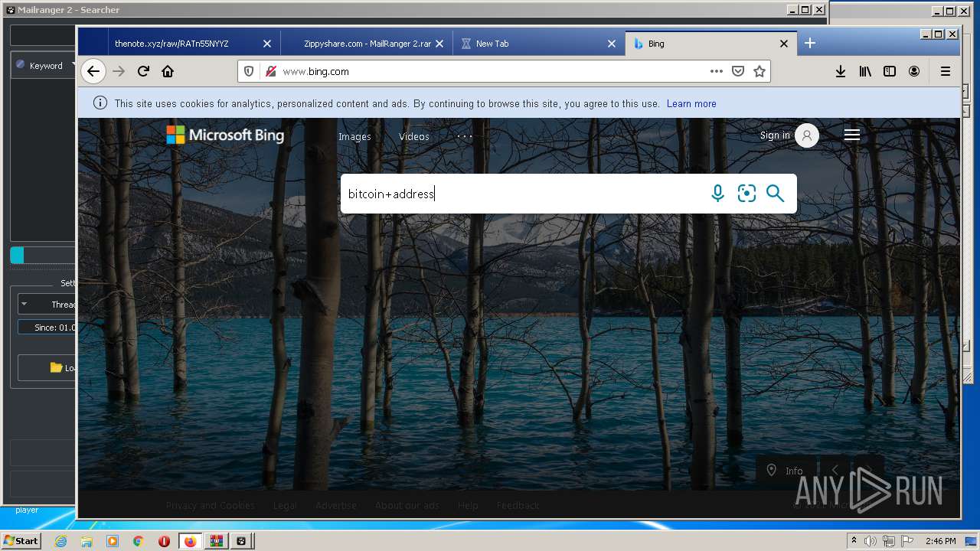Viewport: 980px width, 551px height.
Task: Open Advertise footer link
Action: coord(336,505)
